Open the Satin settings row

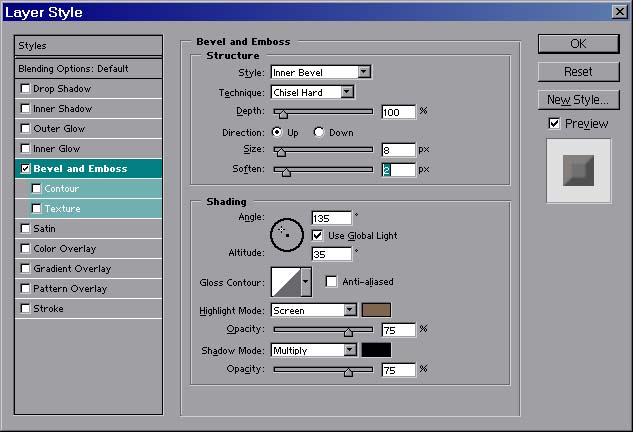(x=88, y=229)
